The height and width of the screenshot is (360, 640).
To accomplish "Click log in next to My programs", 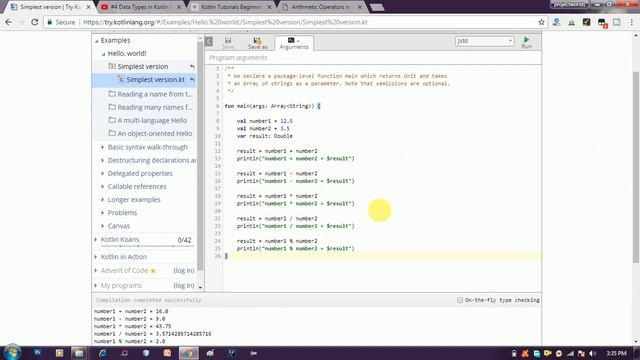I will 184,285.
